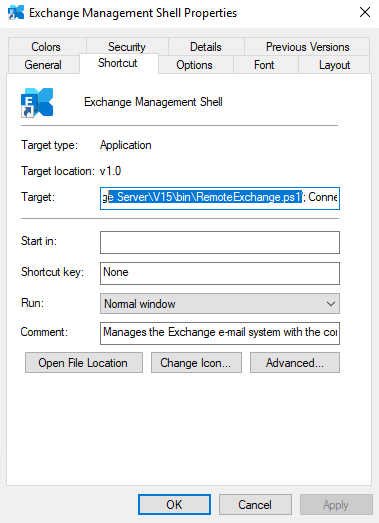This screenshot has height=523, width=379.
Task: Confirm with the OK button
Action: pos(174,505)
